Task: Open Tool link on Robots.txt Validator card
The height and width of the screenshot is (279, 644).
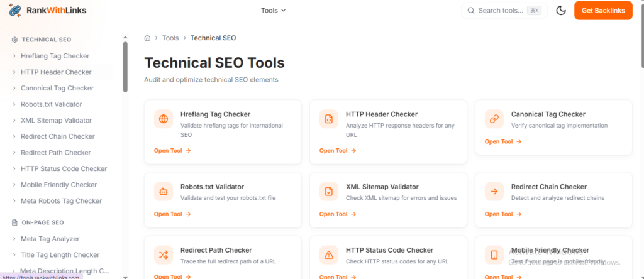Action: coord(172,214)
